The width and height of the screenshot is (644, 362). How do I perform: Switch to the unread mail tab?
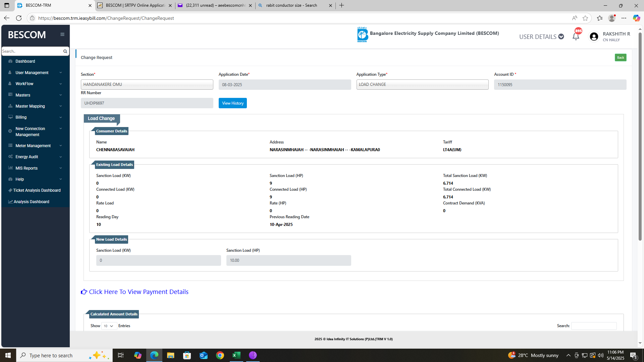(x=215, y=5)
